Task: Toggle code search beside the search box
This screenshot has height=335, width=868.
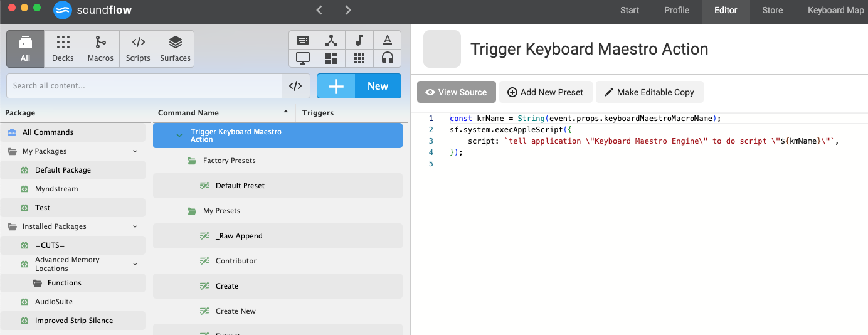Action: pyautogui.click(x=295, y=86)
